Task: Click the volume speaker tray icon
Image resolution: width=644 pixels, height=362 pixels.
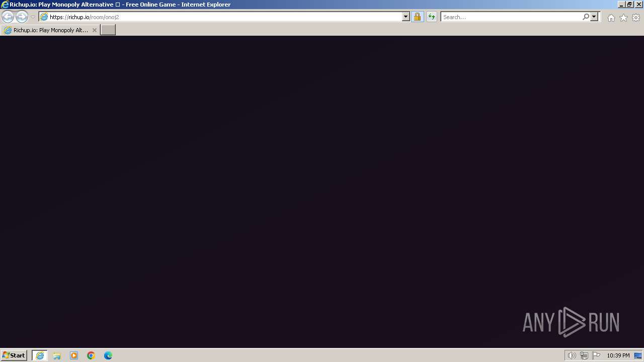Action: tap(572, 355)
